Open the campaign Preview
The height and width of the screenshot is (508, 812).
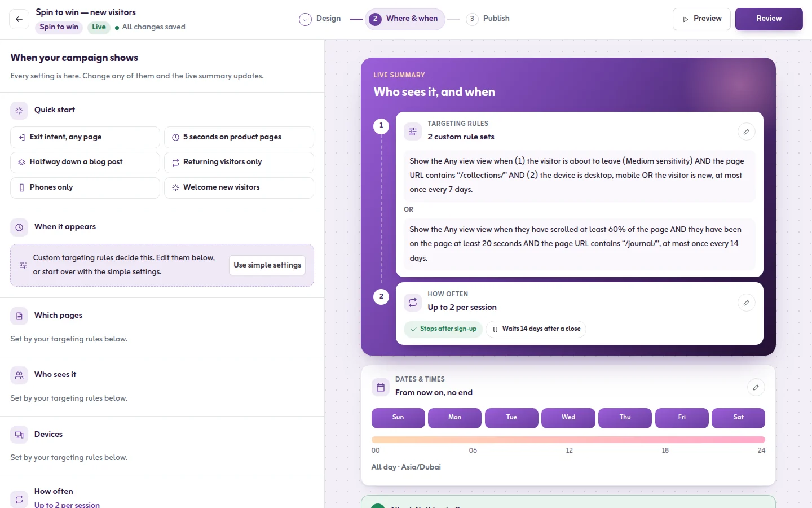(x=701, y=19)
